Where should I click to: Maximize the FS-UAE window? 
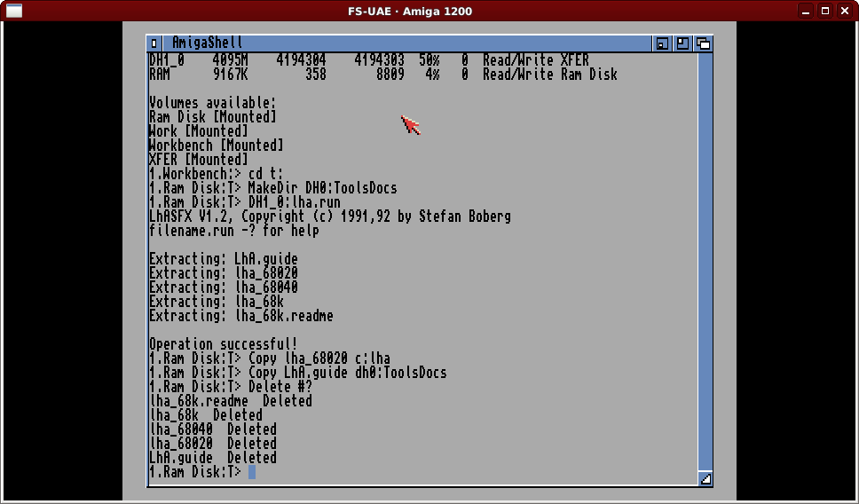point(825,11)
